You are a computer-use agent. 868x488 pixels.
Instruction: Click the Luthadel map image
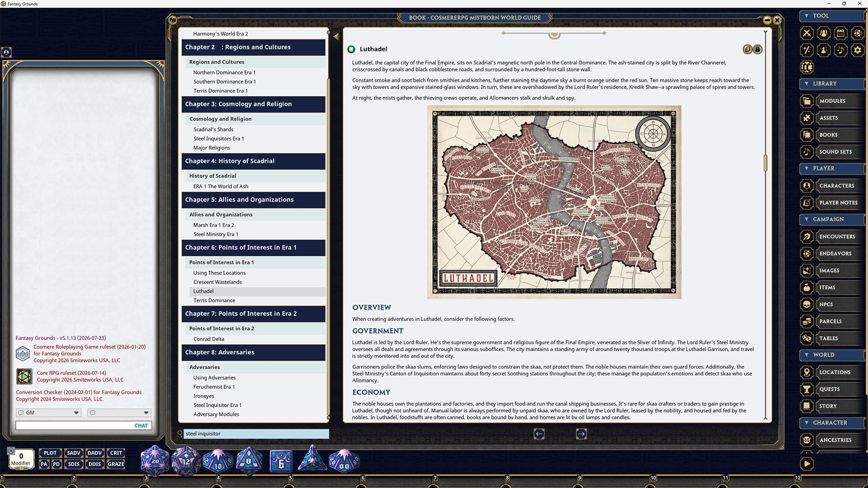point(554,202)
